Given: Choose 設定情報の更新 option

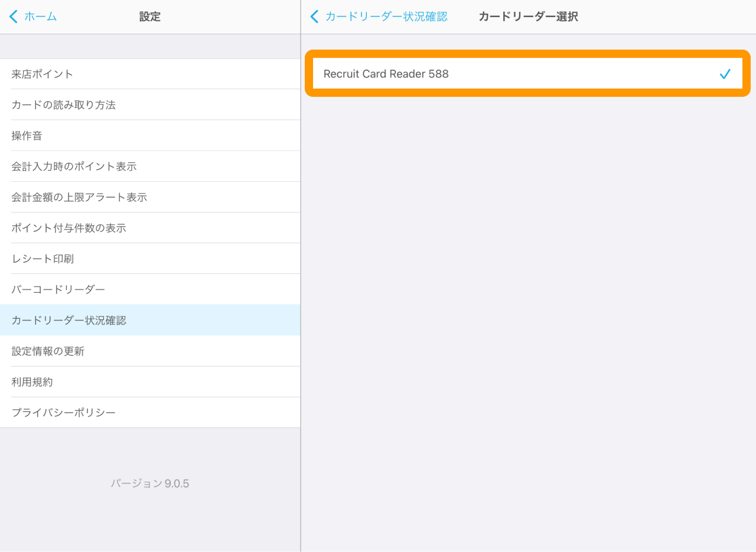Looking at the screenshot, I should click(150, 351).
